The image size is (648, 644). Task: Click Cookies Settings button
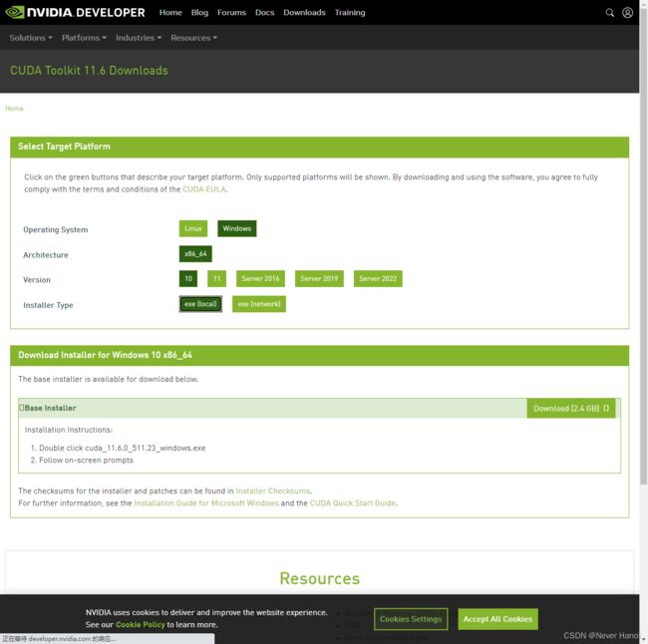(x=411, y=619)
